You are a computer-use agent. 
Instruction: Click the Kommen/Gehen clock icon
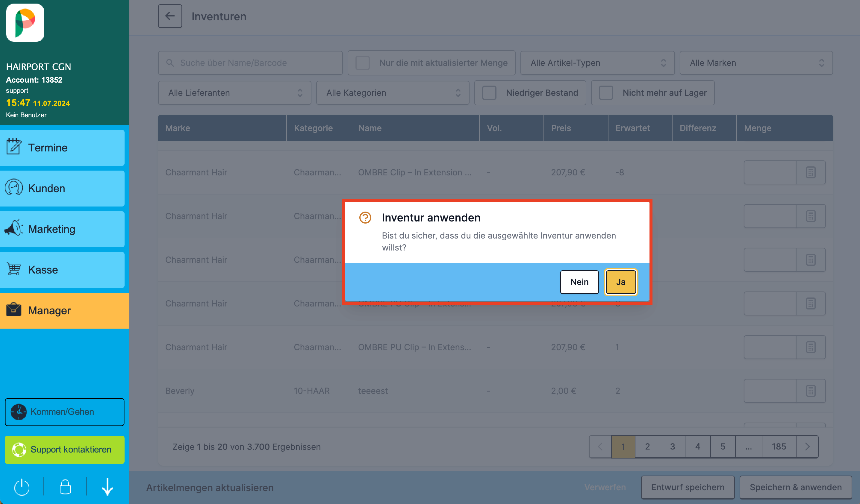pyautogui.click(x=19, y=412)
